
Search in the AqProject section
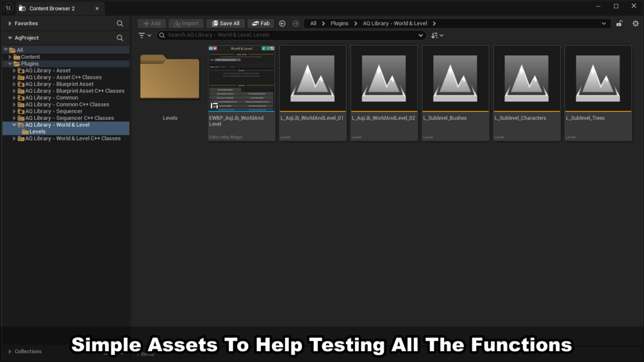click(120, 38)
